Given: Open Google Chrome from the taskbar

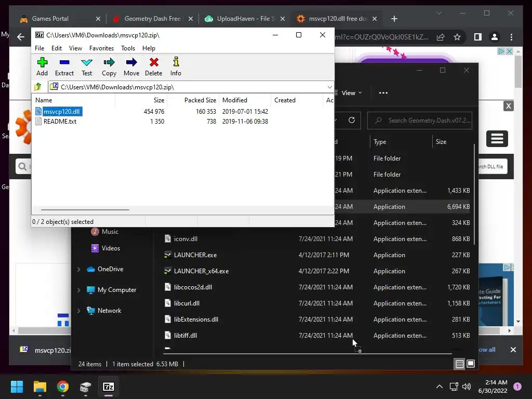Looking at the screenshot, I should pos(63,387).
